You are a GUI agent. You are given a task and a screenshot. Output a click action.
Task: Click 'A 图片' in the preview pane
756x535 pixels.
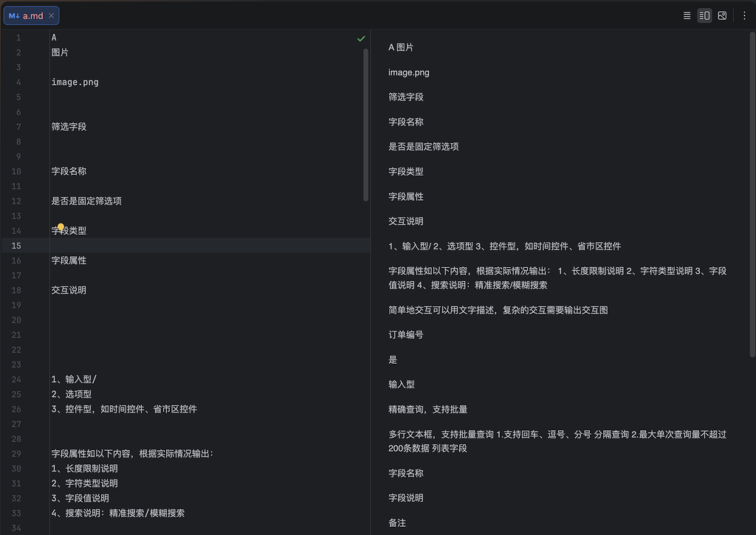coord(401,47)
